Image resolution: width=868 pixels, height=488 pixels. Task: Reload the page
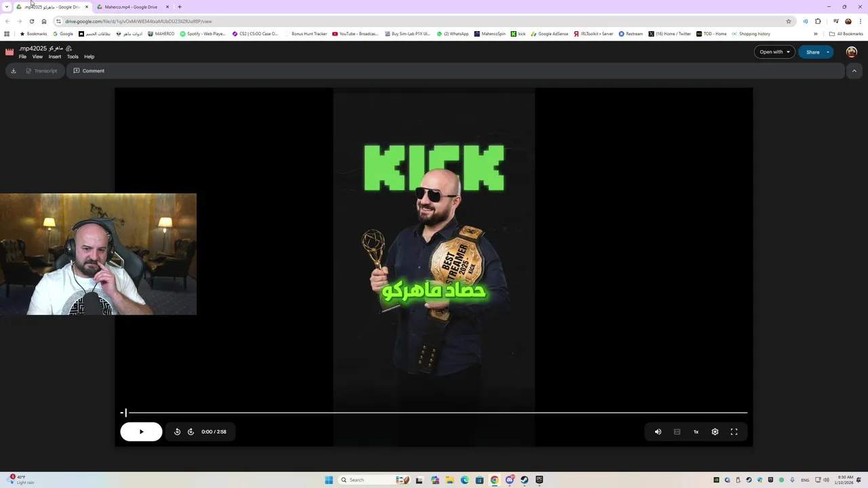(x=31, y=21)
